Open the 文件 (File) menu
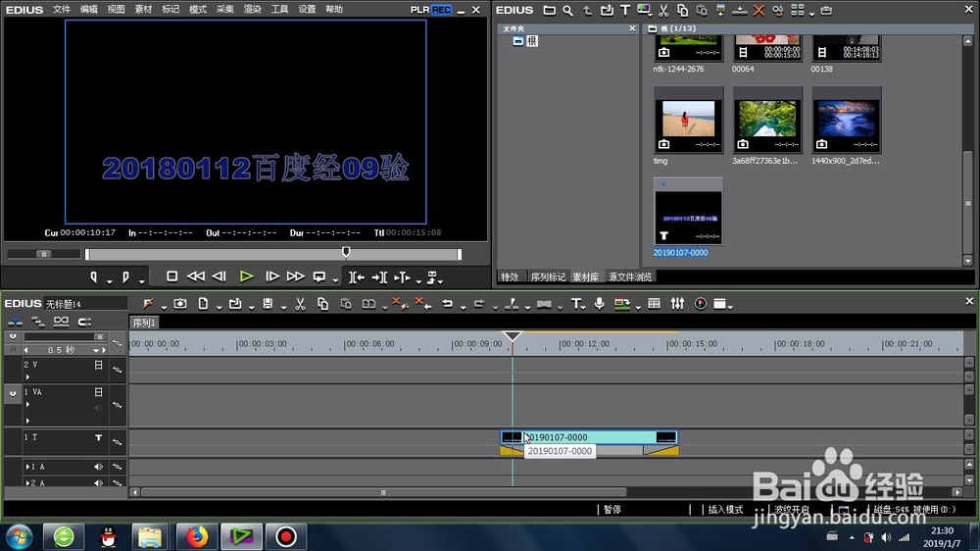Viewport: 980px width, 551px height. [x=61, y=10]
